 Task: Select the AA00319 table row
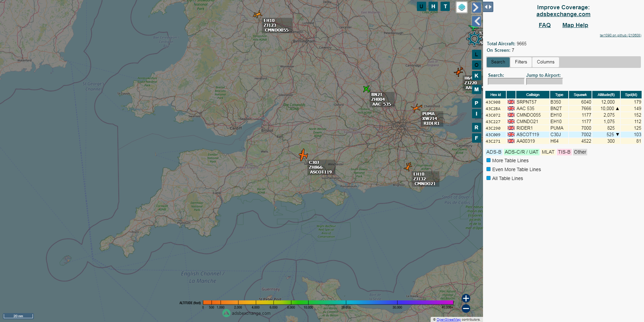pos(563,141)
